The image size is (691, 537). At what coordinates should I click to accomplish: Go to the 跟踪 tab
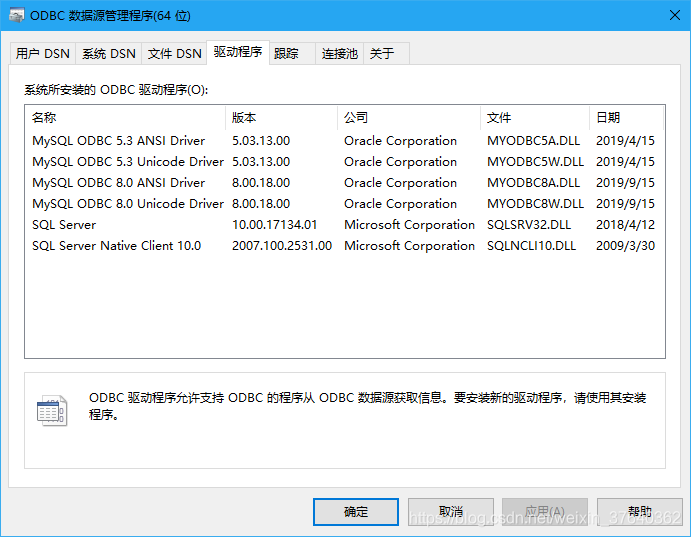(x=292, y=54)
